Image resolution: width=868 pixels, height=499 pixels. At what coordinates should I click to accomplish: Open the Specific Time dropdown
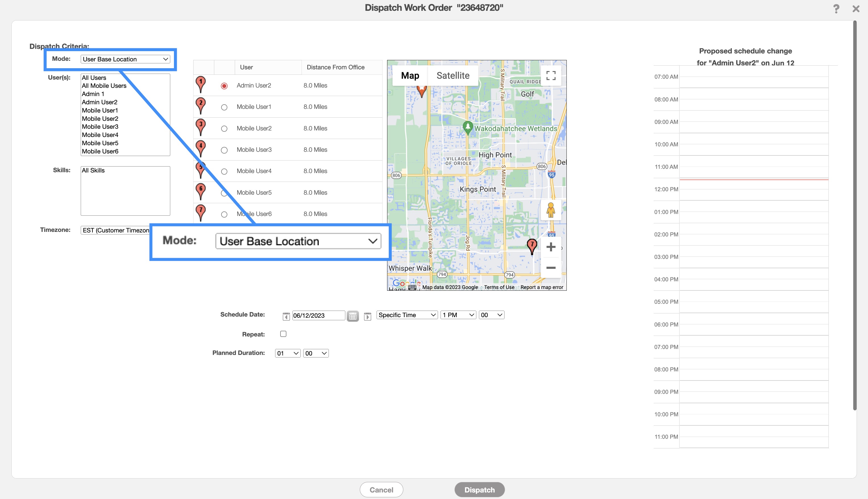coord(407,315)
